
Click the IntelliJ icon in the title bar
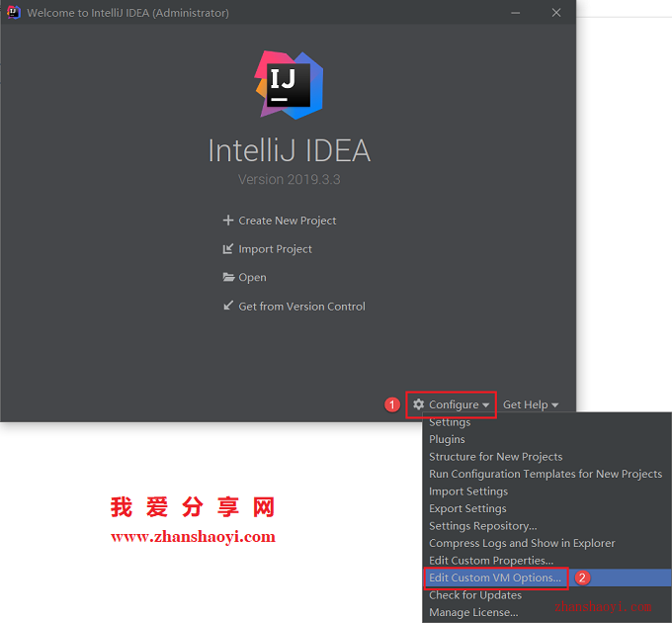[14, 13]
